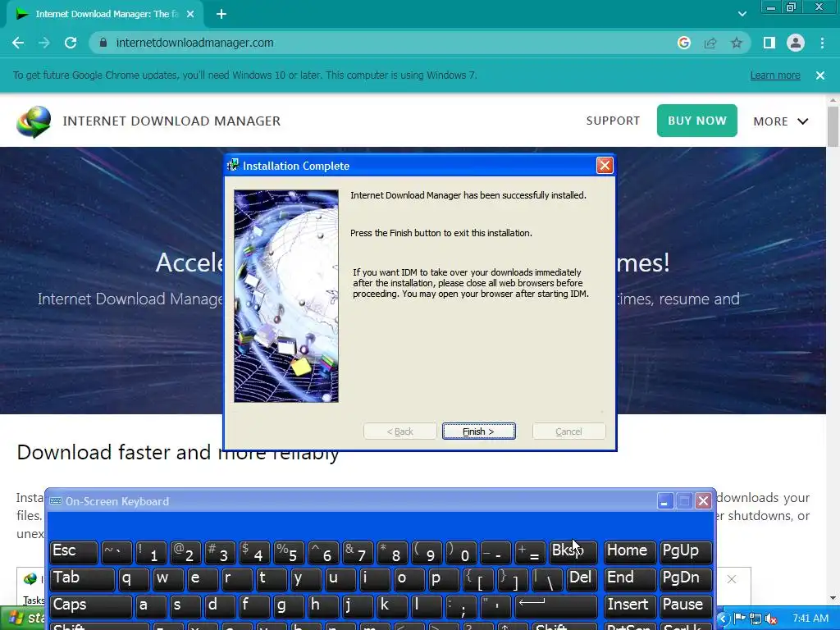Click the flag icon in system tray

pyautogui.click(x=741, y=619)
